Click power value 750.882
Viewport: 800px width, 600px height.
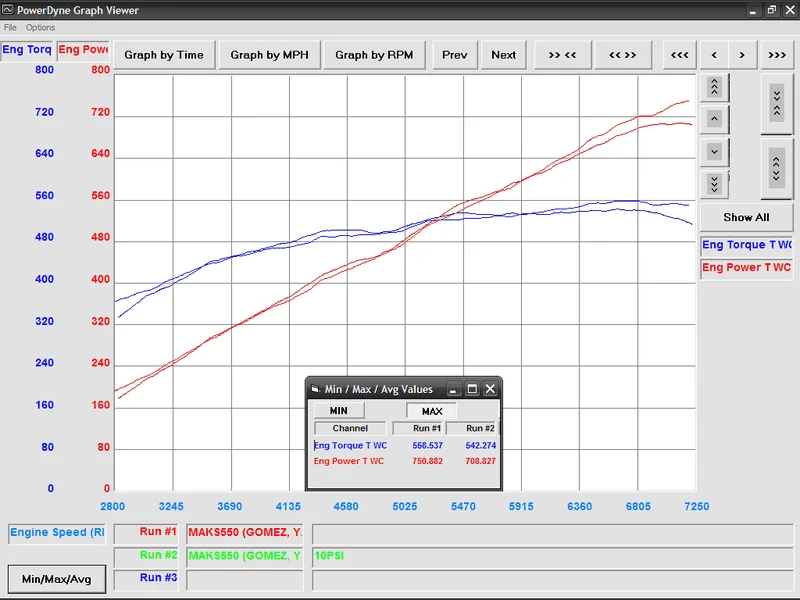pyautogui.click(x=428, y=461)
